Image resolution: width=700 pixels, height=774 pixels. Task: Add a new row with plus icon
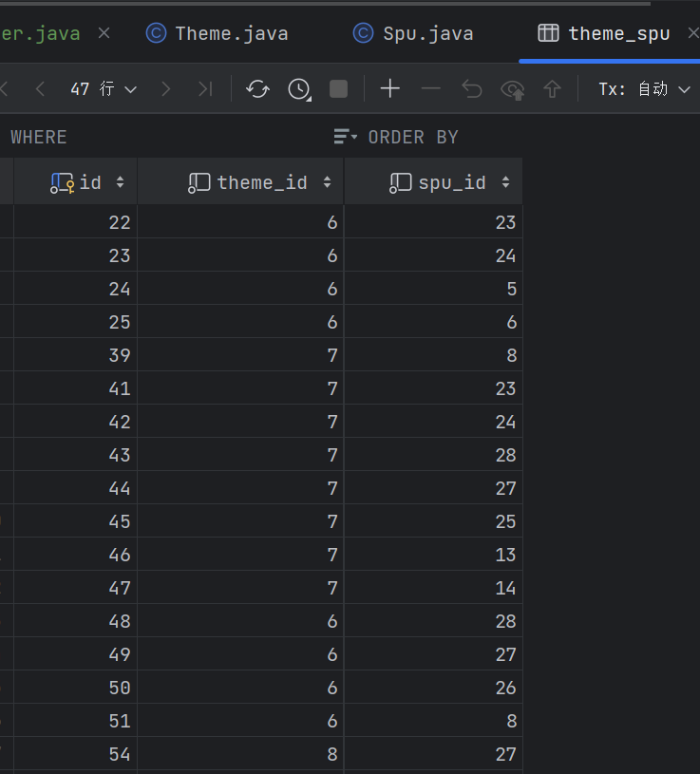pyautogui.click(x=390, y=89)
